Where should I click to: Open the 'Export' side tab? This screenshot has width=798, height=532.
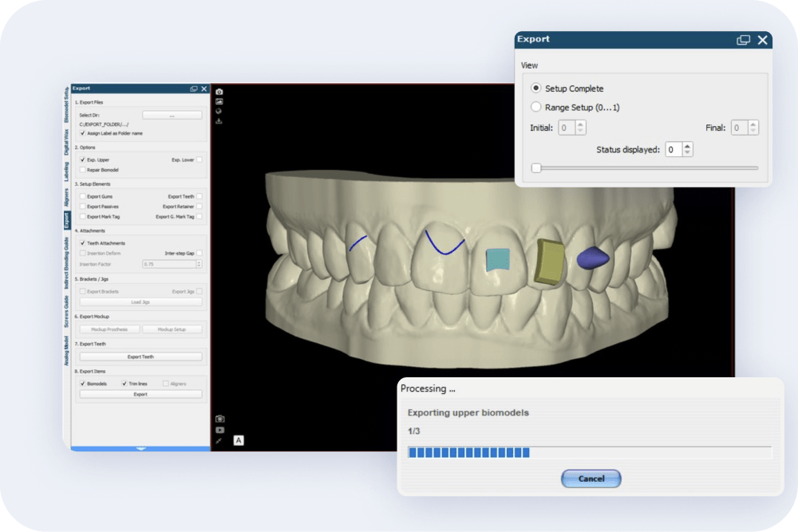point(67,220)
